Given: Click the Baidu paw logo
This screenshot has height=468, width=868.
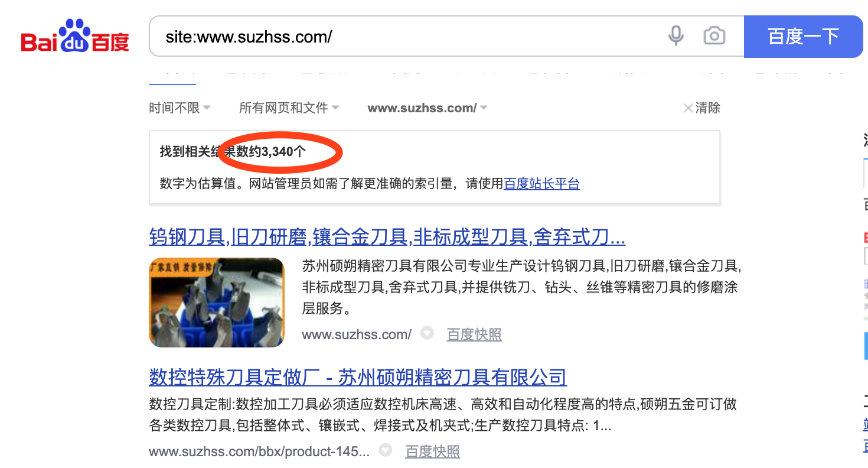Looking at the screenshot, I should pos(75,35).
